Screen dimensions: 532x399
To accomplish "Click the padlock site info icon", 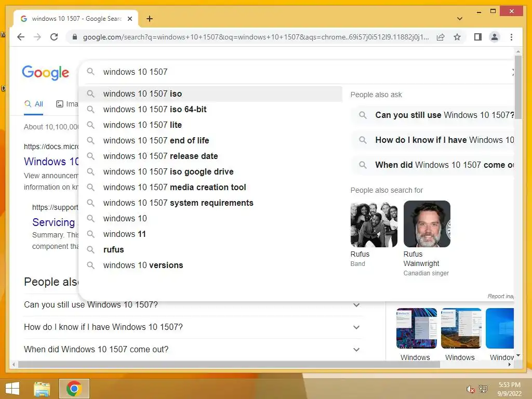I will (75, 37).
